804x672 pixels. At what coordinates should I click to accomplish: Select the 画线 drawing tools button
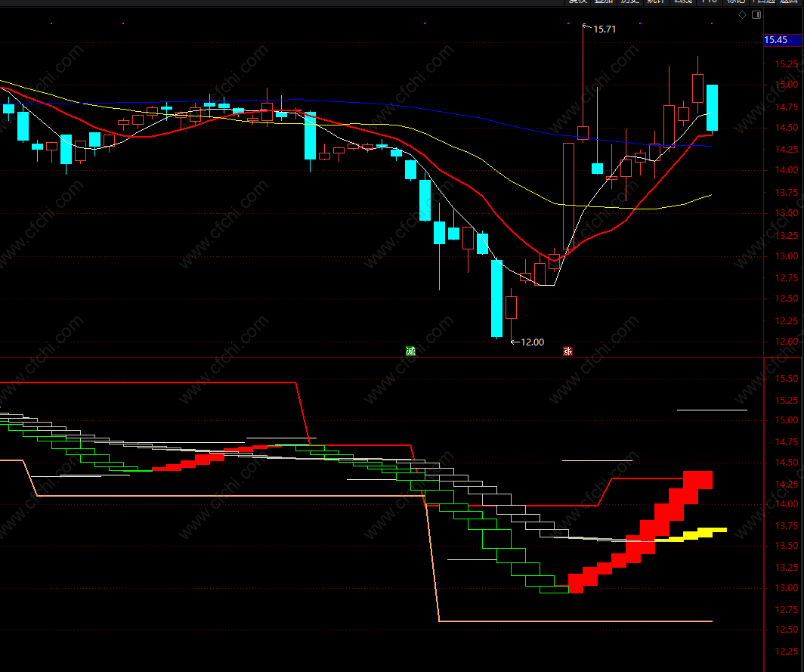[x=682, y=2]
